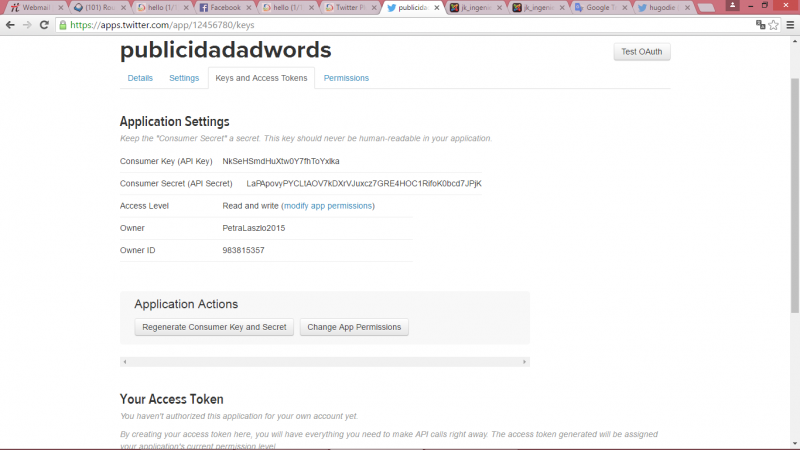Click the Consumer Secret value text
This screenshot has height=450, width=800.
pos(364,184)
